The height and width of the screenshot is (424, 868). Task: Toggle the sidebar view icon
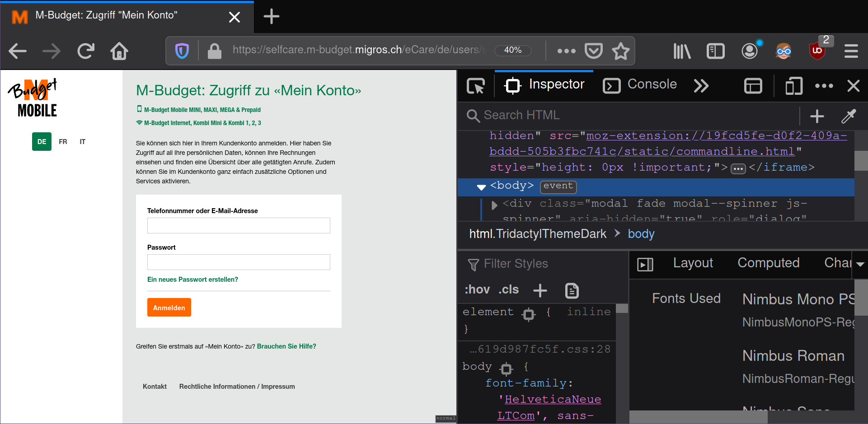coord(716,51)
